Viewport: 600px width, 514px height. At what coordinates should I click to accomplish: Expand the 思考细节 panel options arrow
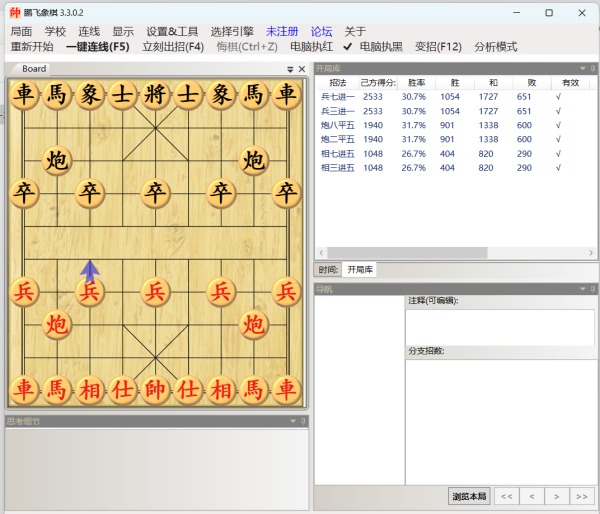tap(293, 422)
